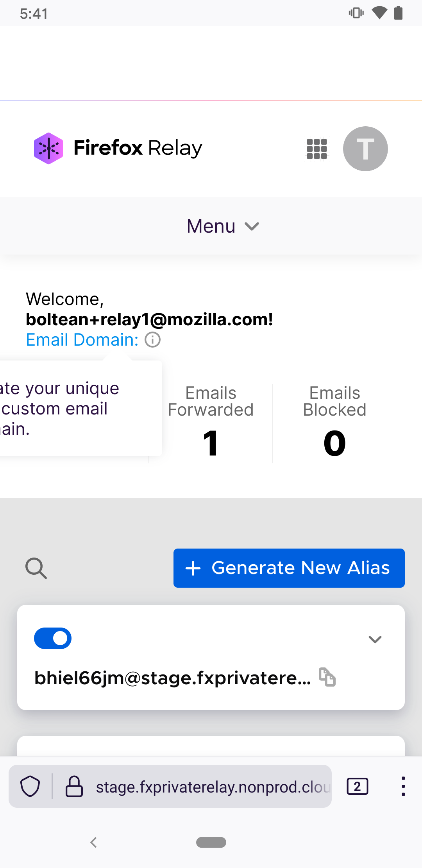Image resolution: width=422 pixels, height=868 pixels.
Task: Click the padlock security icon
Action: point(75,786)
